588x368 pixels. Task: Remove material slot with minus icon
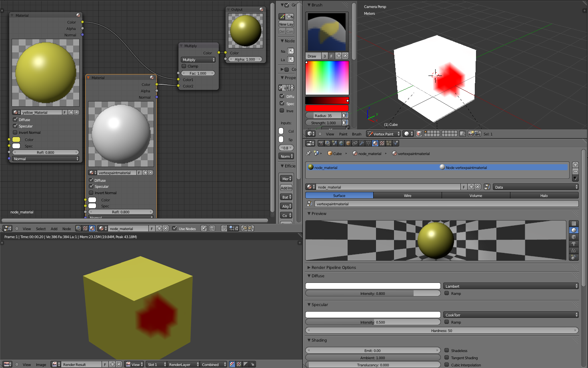pyautogui.click(x=575, y=171)
